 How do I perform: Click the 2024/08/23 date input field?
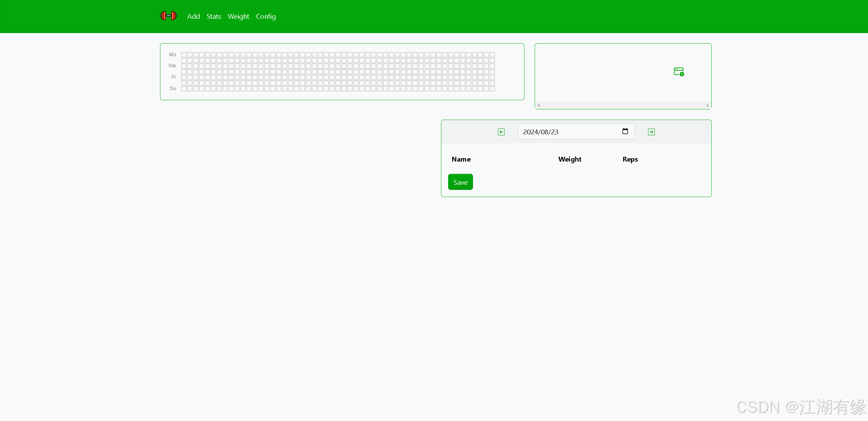tap(565, 132)
